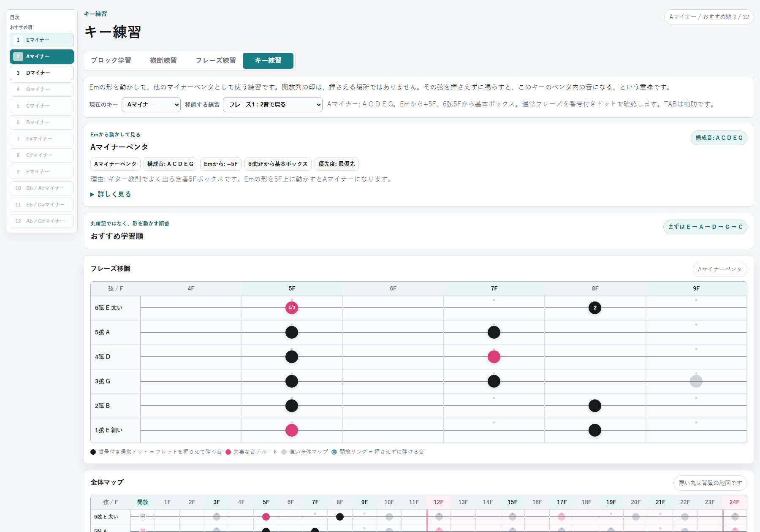Select Bb / A#マイナー item
Screen dimensions: 760x532
pos(42,188)
